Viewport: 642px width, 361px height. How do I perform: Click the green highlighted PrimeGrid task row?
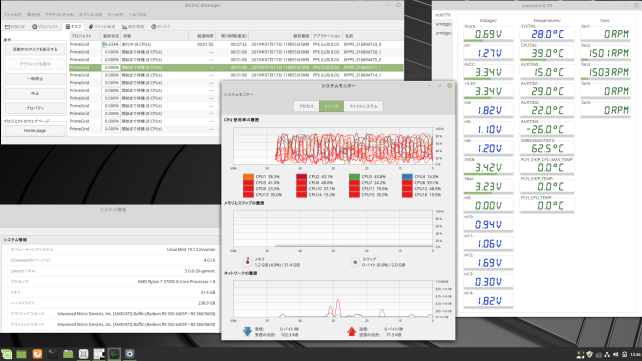coord(236,68)
